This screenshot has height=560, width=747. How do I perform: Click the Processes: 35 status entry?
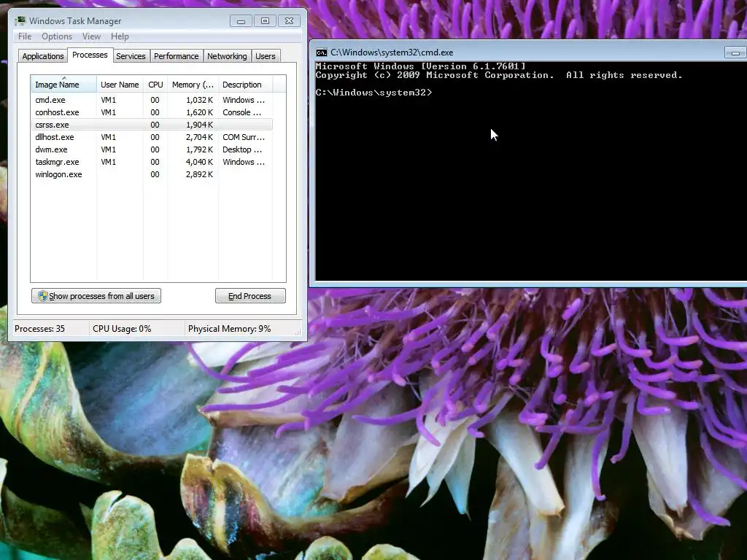pyautogui.click(x=39, y=329)
